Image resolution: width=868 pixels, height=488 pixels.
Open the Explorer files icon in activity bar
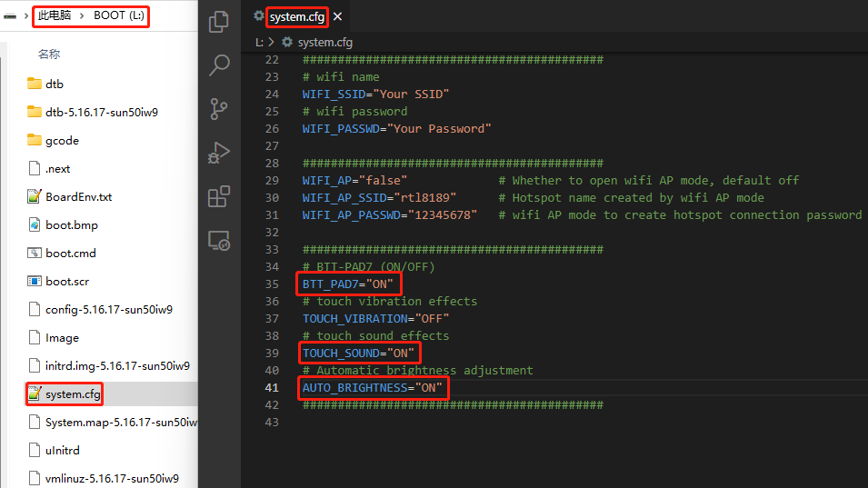pos(219,22)
